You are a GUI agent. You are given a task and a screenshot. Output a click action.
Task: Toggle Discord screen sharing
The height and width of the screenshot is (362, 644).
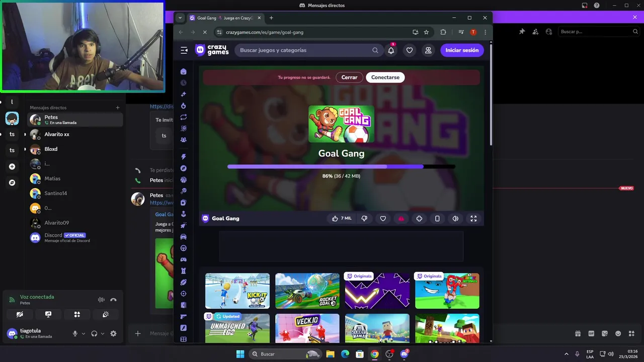click(48, 314)
